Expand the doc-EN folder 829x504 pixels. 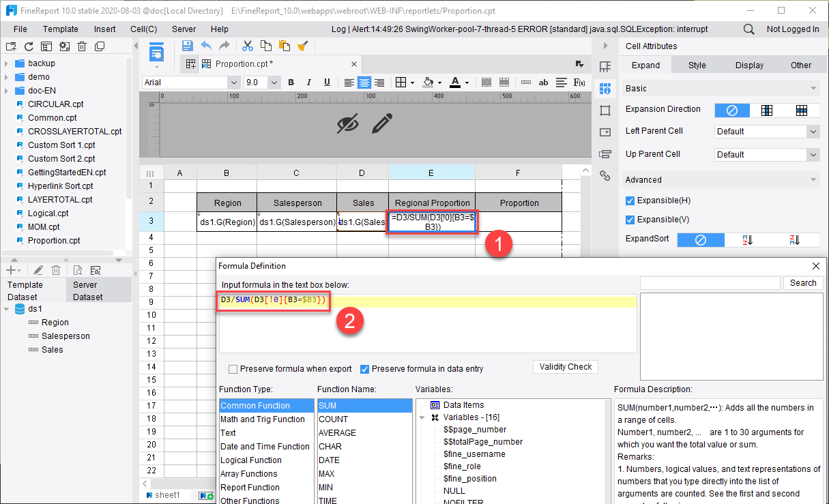(6, 91)
